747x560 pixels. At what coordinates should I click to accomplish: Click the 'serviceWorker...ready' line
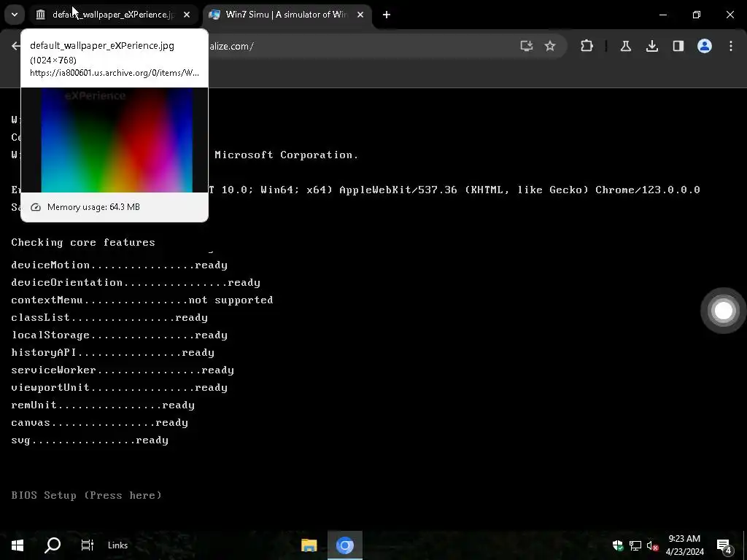(x=123, y=370)
